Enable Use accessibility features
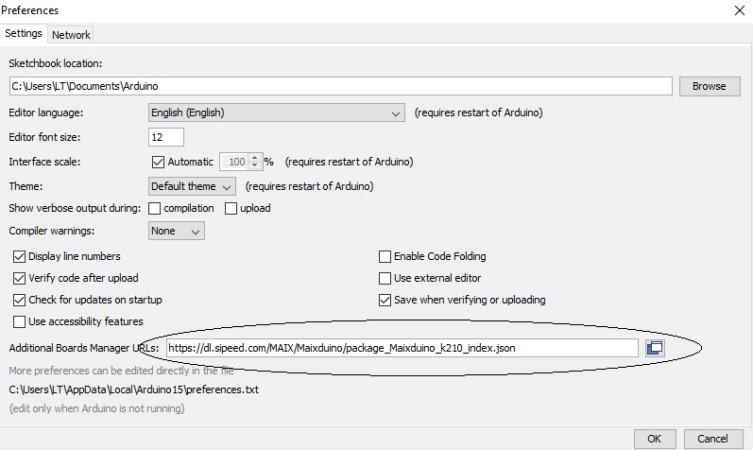This screenshot has width=753, height=450. click(x=19, y=322)
